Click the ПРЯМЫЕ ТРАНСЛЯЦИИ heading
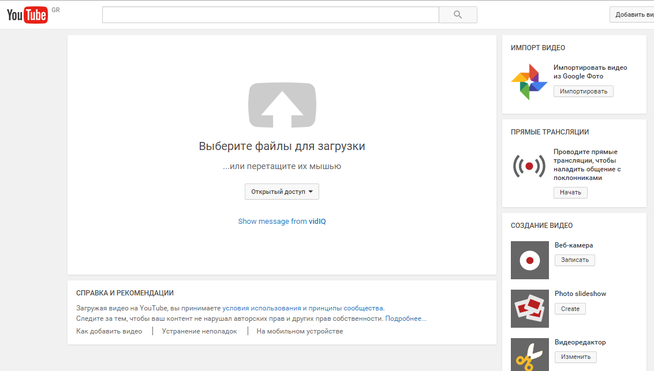This screenshot has height=371, width=654. tap(550, 132)
